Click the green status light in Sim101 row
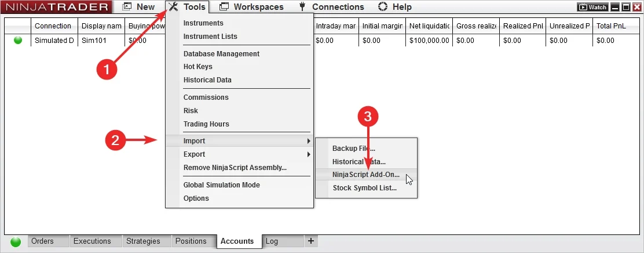The image size is (644, 253). (x=18, y=41)
